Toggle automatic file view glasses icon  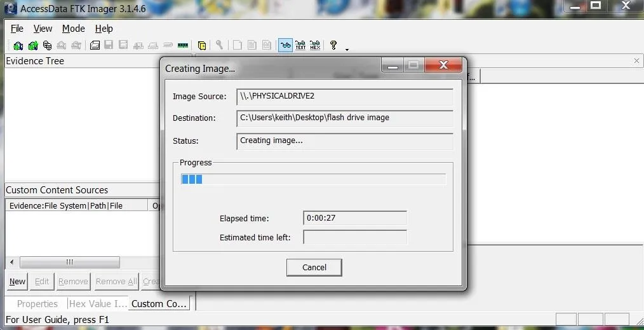(285, 45)
